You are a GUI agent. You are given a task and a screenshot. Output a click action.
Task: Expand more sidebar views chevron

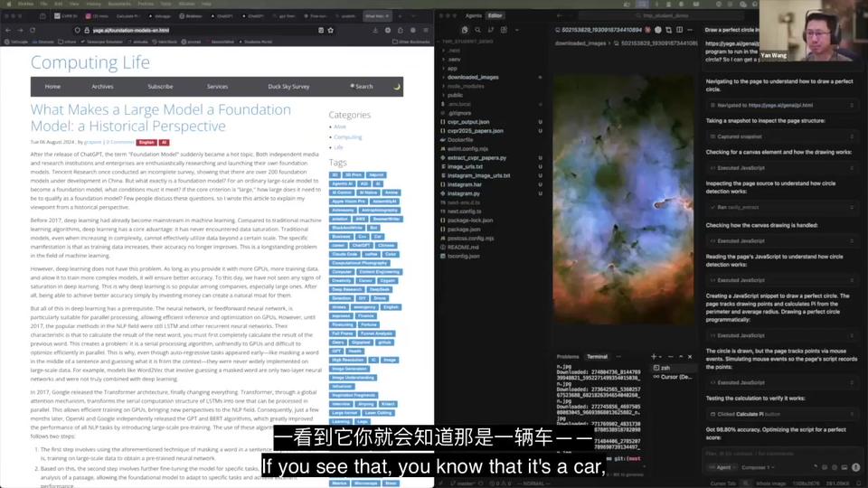click(x=516, y=30)
